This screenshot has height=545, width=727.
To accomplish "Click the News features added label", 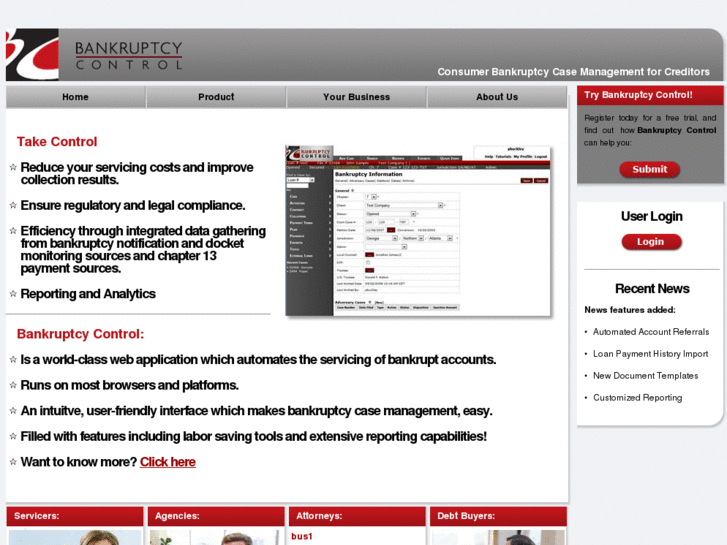I will click(630, 310).
